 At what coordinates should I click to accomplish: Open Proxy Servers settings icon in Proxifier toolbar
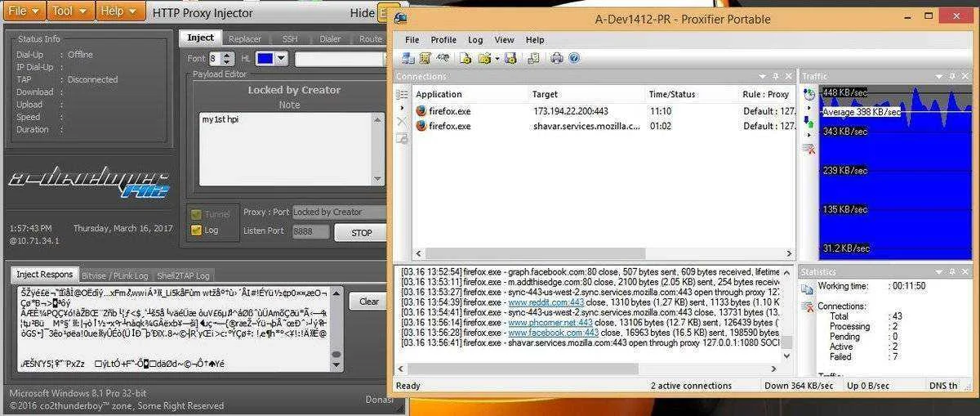pyautogui.click(x=408, y=58)
